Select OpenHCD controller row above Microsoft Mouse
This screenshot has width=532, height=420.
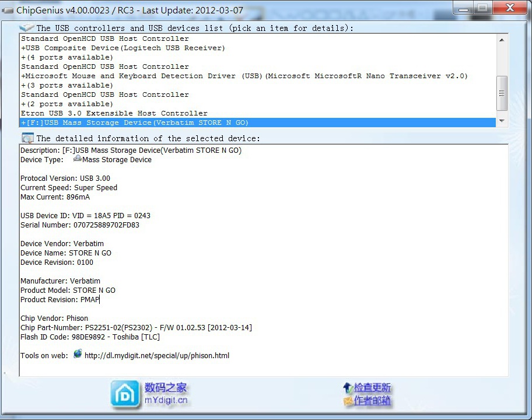click(x=258, y=67)
